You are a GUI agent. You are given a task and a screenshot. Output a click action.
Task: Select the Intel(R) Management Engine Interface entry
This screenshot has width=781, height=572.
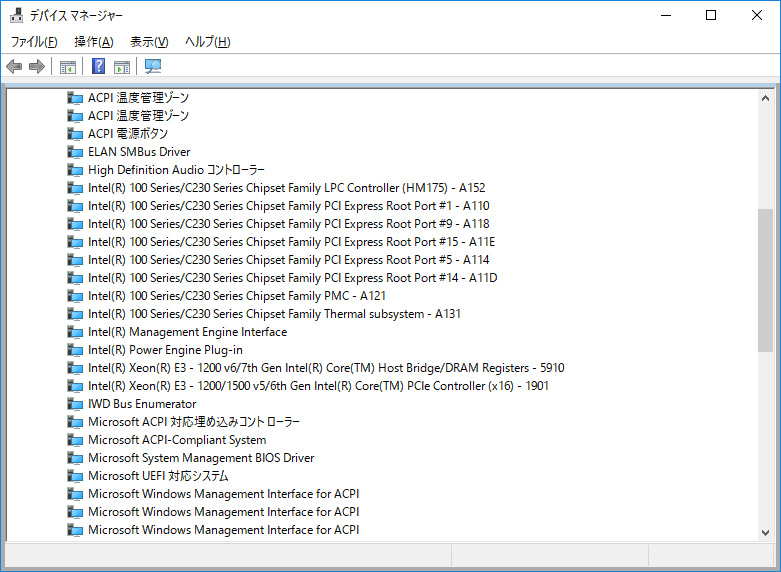pos(187,332)
